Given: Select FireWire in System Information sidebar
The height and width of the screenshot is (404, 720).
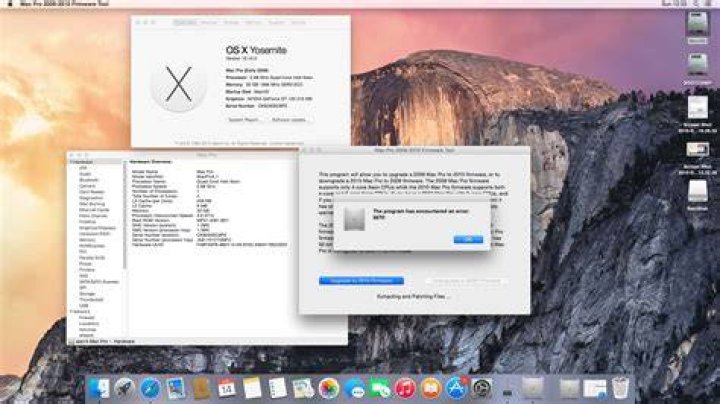Looking at the screenshot, I should [87, 222].
